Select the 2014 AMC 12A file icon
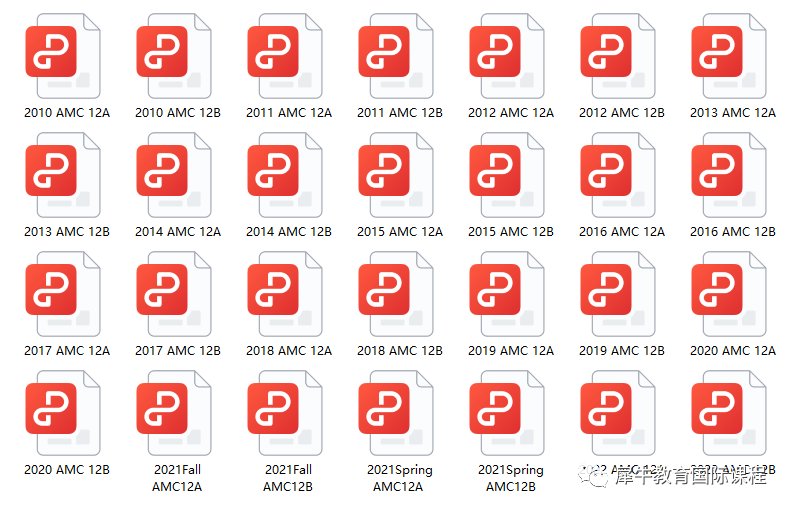Image resolution: width=792 pixels, height=510 pixels. click(x=173, y=172)
